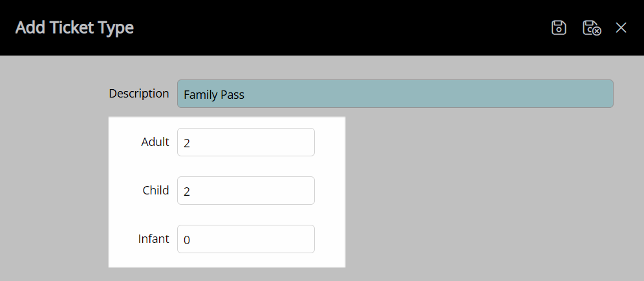Click the Infant label

154,239
